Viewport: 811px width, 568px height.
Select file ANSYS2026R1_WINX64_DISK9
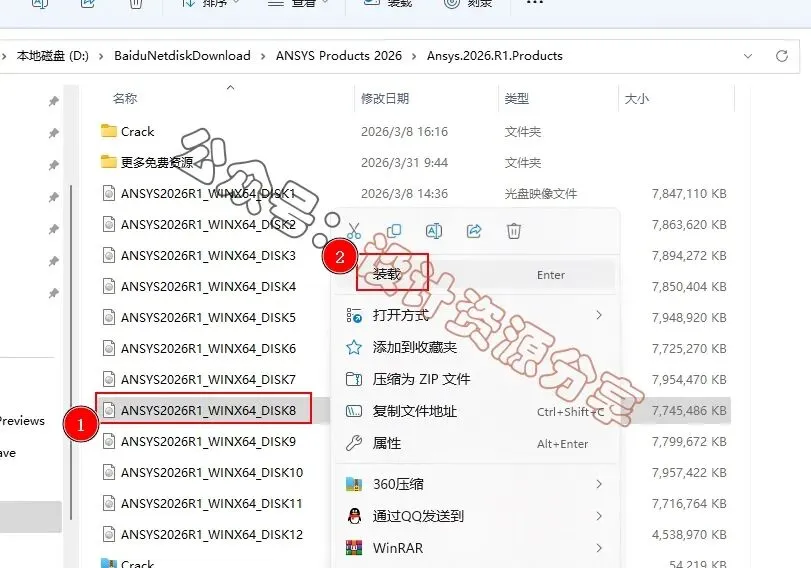[199, 442]
